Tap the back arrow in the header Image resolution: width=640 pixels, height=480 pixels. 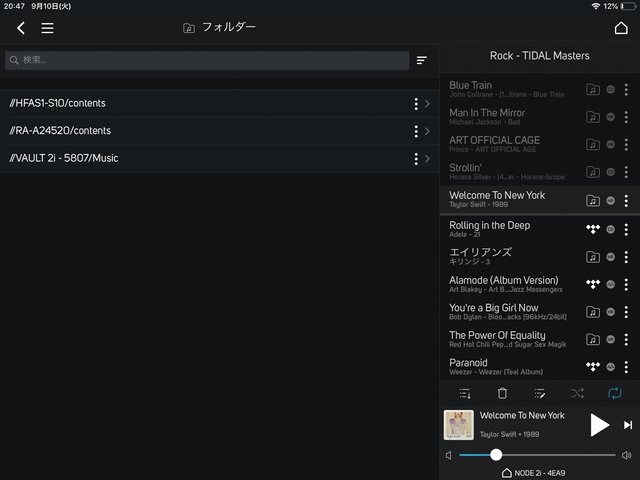21,28
